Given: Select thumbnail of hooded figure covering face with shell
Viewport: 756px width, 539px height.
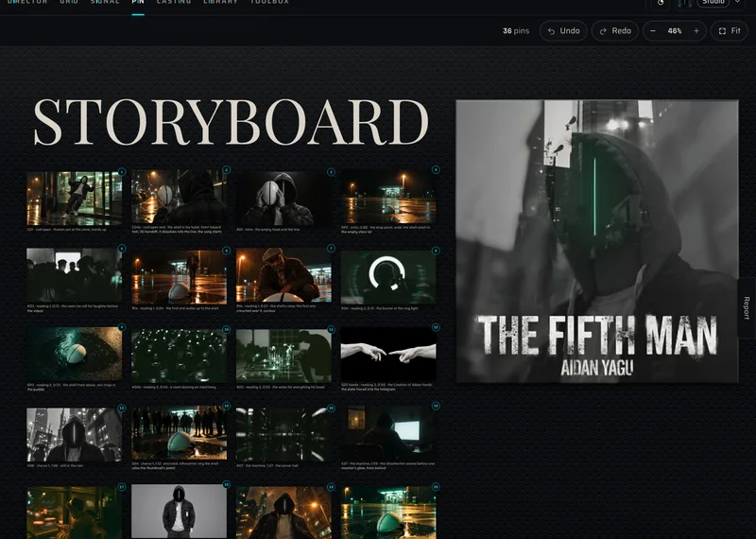Looking at the screenshot, I should click(283, 199).
